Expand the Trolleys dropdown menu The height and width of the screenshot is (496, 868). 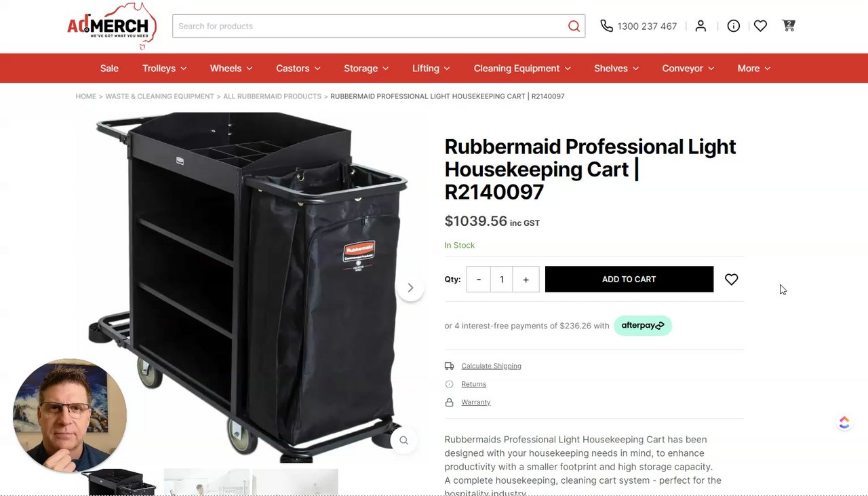pyautogui.click(x=165, y=69)
